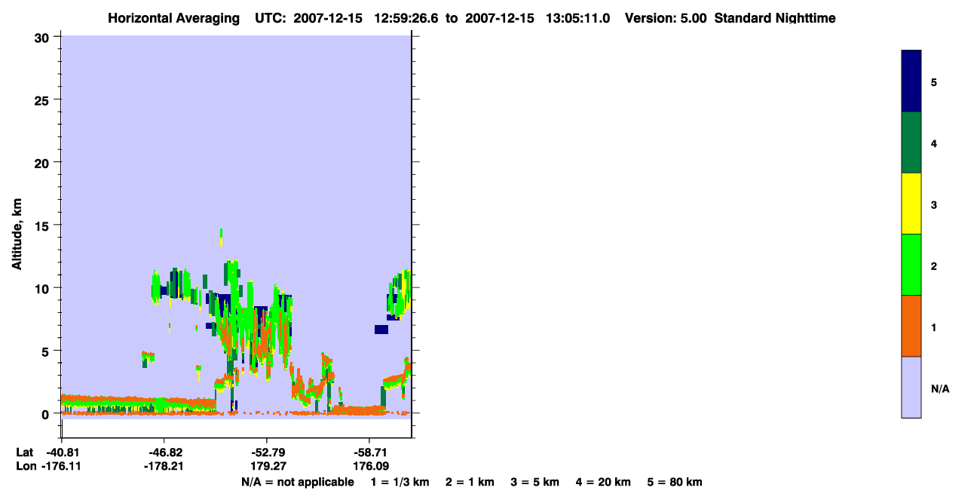Click the 'Version: 5.00' text in title
Screen dimensions: 980x503
click(x=666, y=18)
